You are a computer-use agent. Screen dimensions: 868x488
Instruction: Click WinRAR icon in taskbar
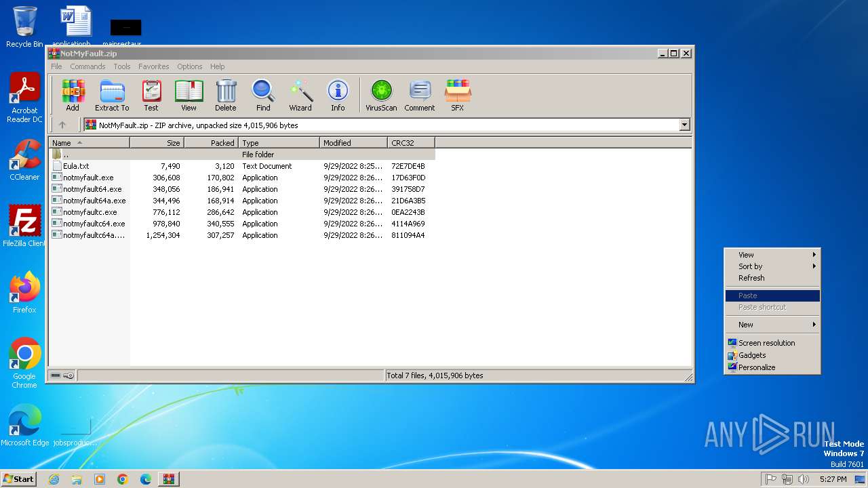(168, 479)
